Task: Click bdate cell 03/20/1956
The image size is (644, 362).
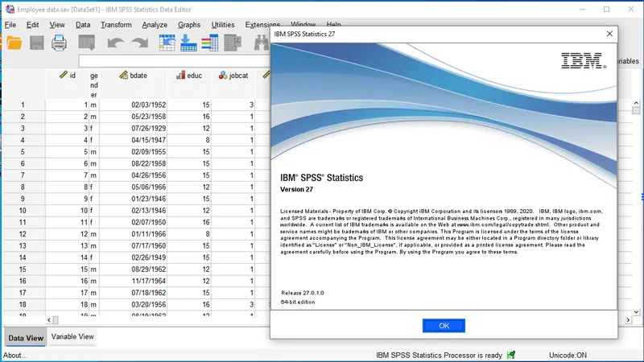Action: click(133, 305)
